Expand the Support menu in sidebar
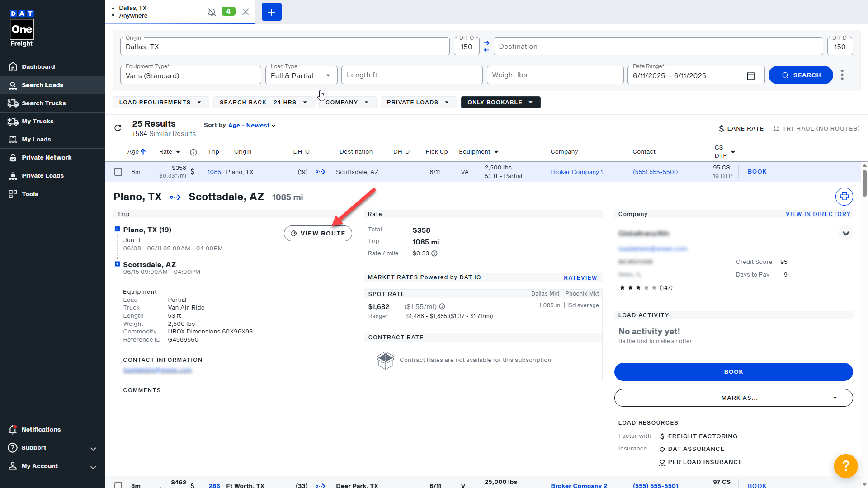Image resolution: width=868 pixels, height=488 pixels. point(52,448)
